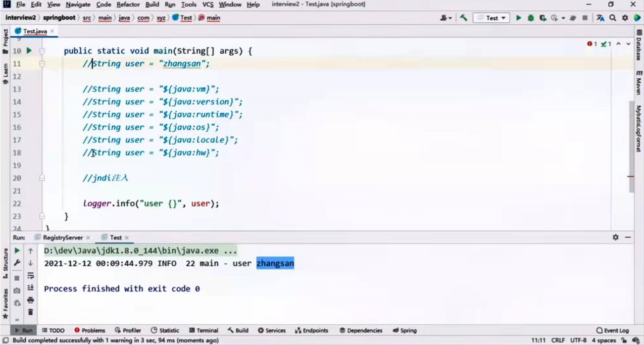Open the MybatisLogFormat side panel

tap(639, 129)
